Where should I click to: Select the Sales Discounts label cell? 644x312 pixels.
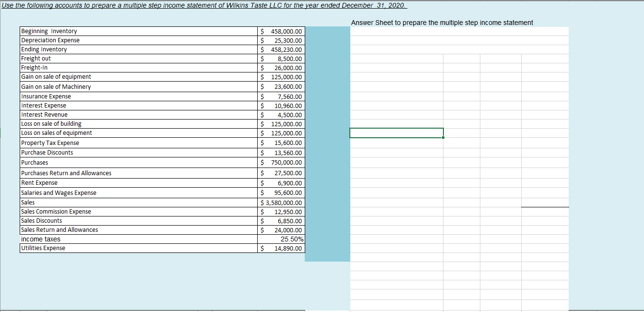[x=139, y=221]
